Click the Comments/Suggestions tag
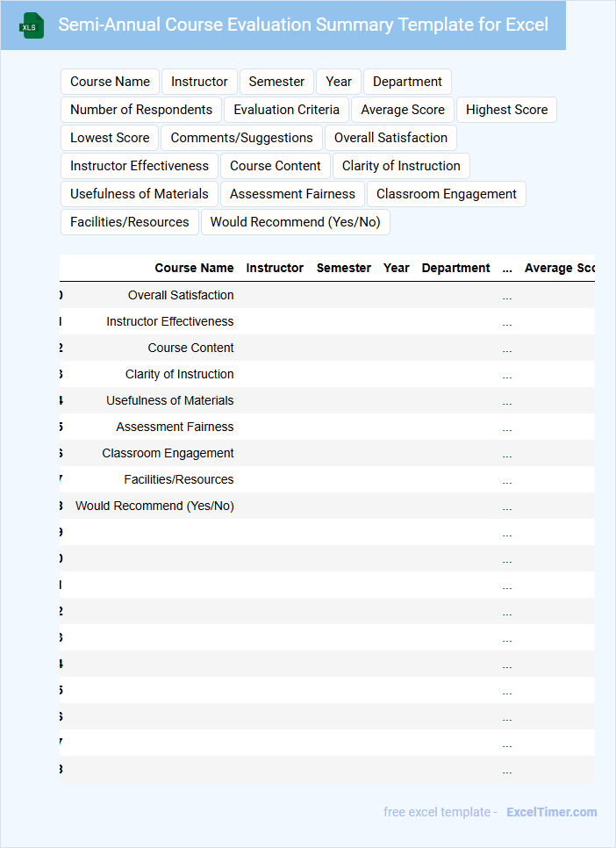 point(241,138)
